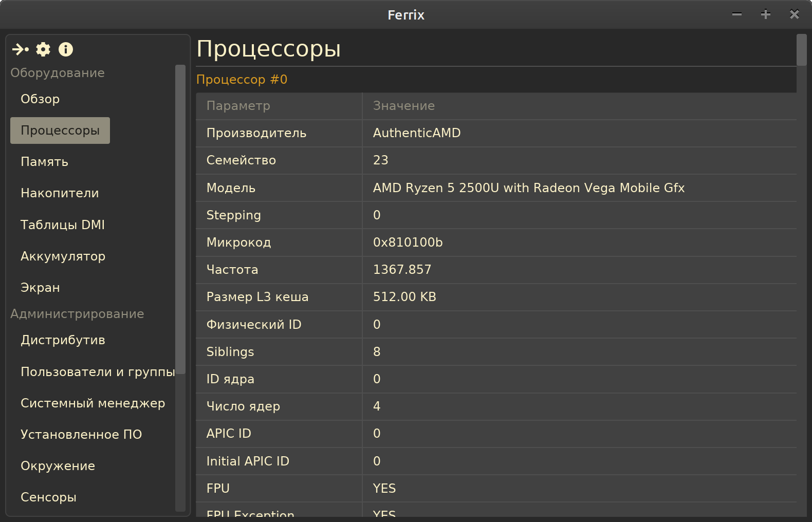Image resolution: width=812 pixels, height=522 pixels.
Task: Switch to the Память section
Action: (x=44, y=162)
